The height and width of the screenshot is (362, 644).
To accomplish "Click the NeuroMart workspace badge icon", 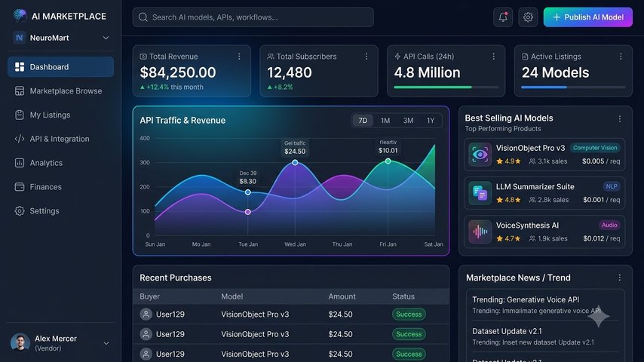I will click(x=20, y=38).
